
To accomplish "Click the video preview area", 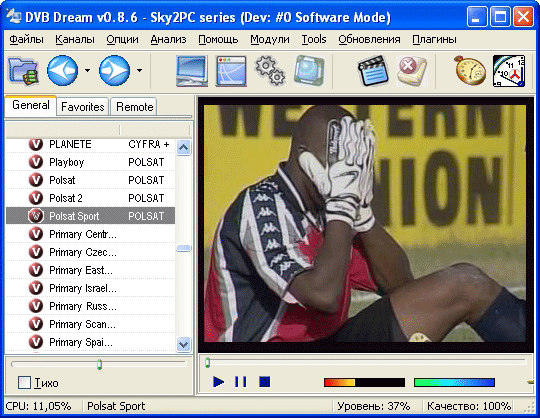I will tap(365, 223).
